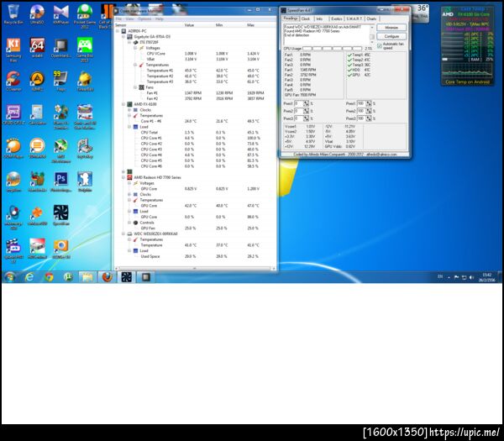Click the Minimize button in SpeedFan
504x441 pixels.
pos(391,28)
